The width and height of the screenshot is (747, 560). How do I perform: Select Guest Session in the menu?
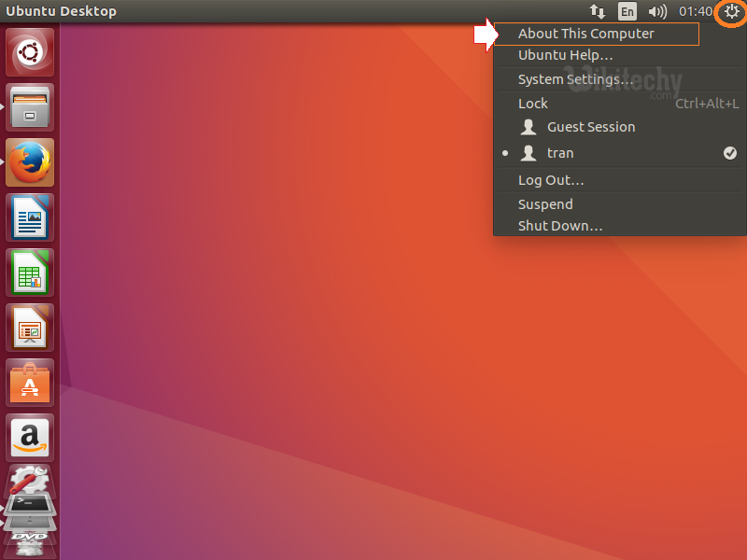(x=590, y=127)
